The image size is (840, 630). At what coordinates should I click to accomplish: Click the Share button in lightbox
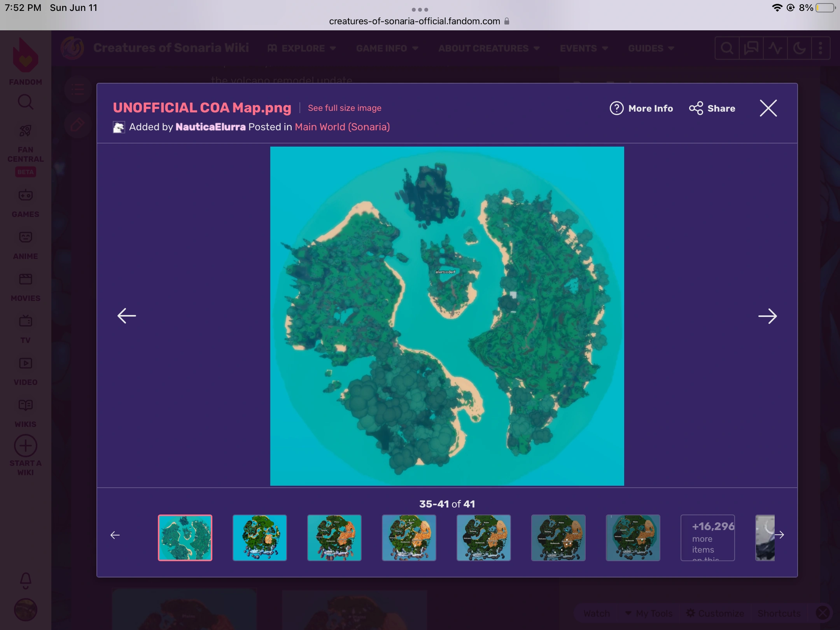(x=712, y=108)
